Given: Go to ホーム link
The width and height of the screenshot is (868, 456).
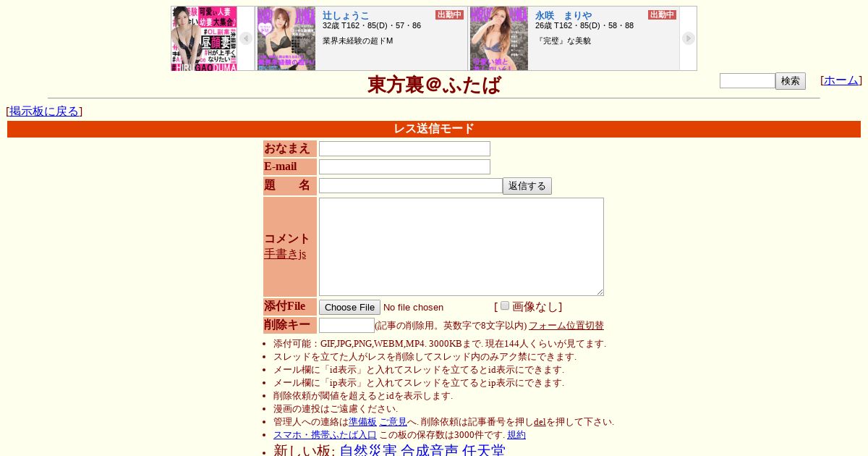Looking at the screenshot, I should 841,80.
